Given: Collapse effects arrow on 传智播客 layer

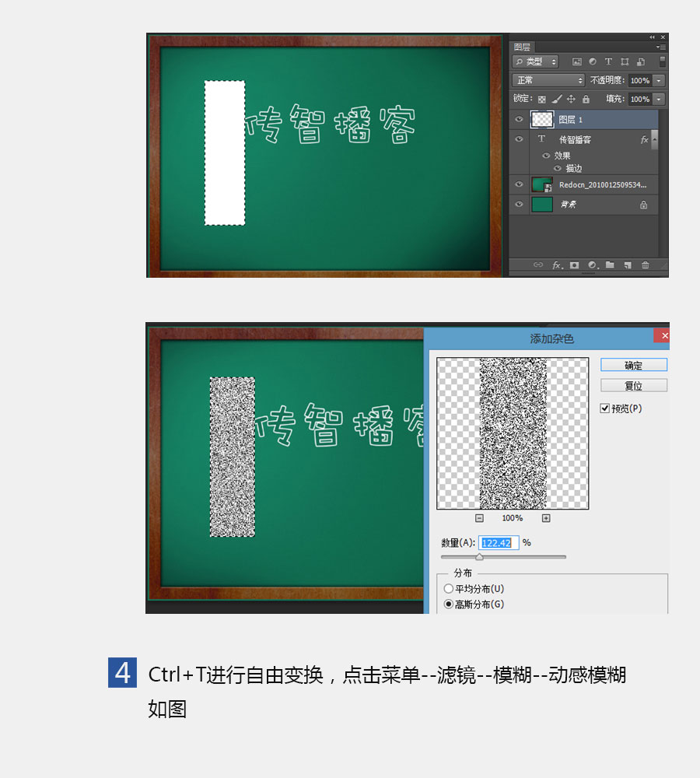Looking at the screenshot, I should (655, 139).
